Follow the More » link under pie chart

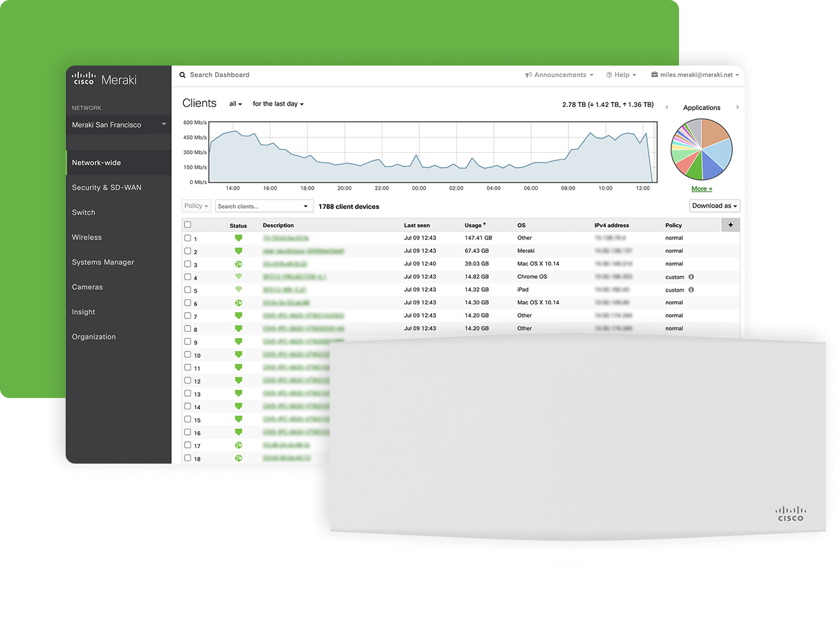pos(701,189)
